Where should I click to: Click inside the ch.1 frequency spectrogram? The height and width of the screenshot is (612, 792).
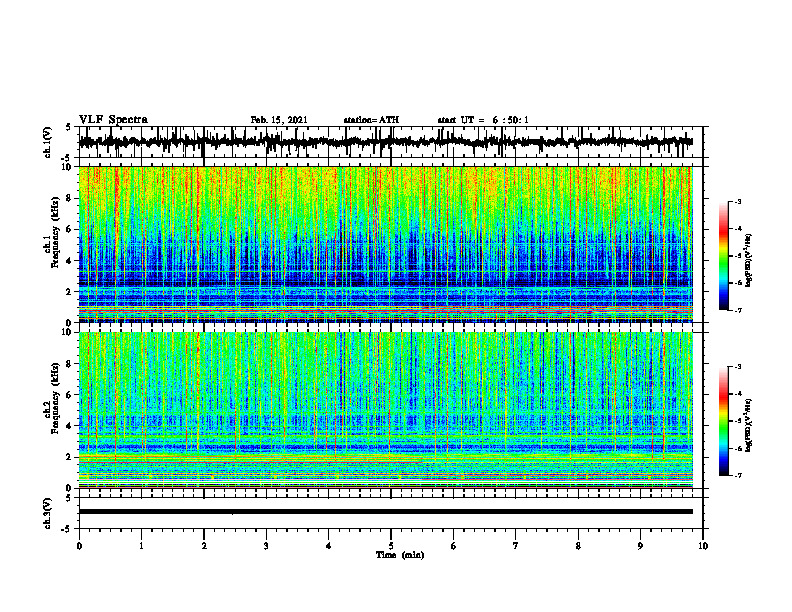pyautogui.click(x=385, y=244)
